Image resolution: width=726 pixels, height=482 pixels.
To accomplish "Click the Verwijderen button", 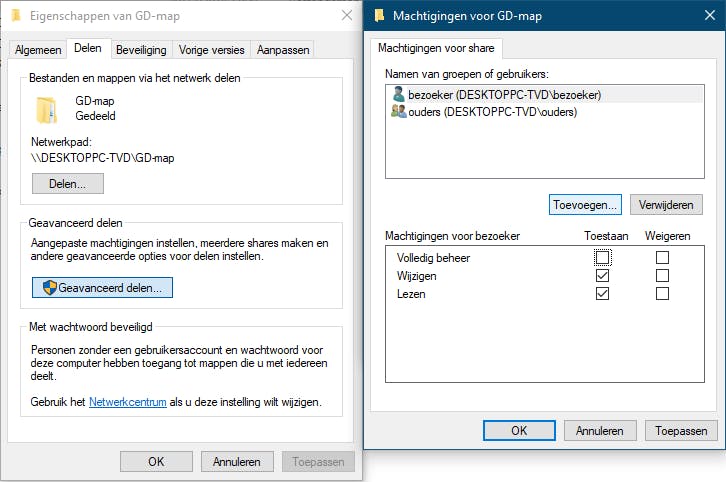I will (666, 204).
